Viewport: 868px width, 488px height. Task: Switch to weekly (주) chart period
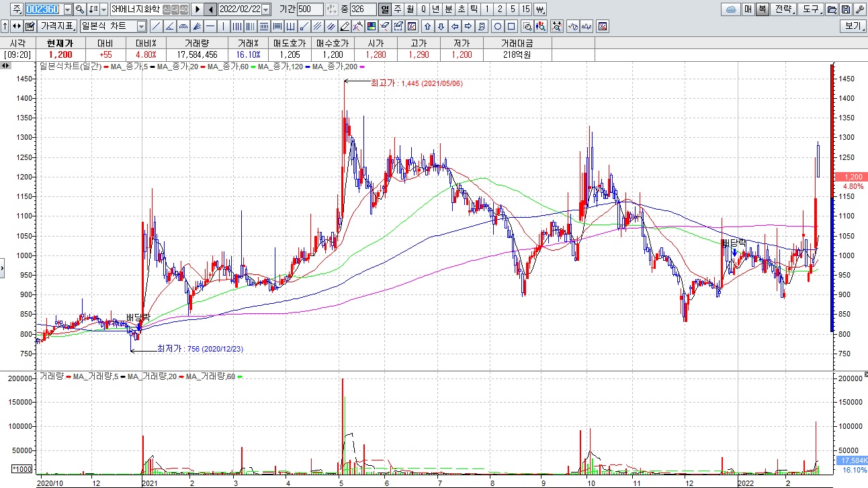398,9
